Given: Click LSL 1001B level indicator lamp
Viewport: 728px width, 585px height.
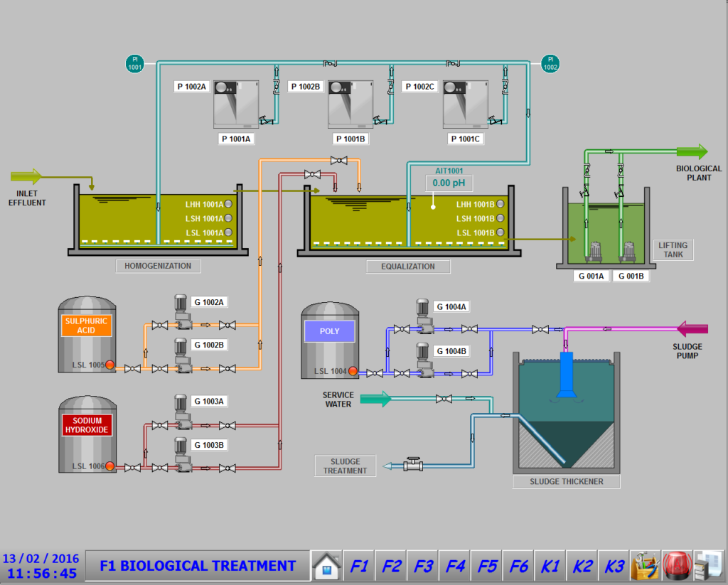Looking at the screenshot, I should [500, 232].
